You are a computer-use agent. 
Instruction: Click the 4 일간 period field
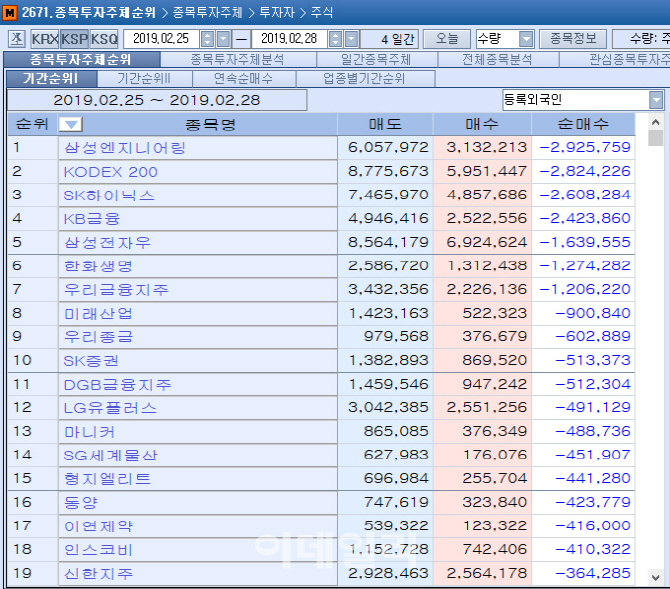coord(389,39)
